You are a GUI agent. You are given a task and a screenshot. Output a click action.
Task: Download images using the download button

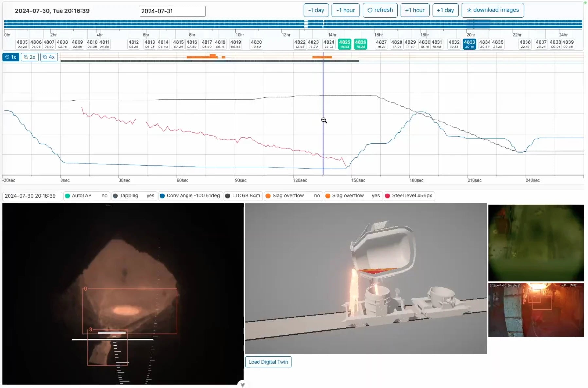coord(492,10)
